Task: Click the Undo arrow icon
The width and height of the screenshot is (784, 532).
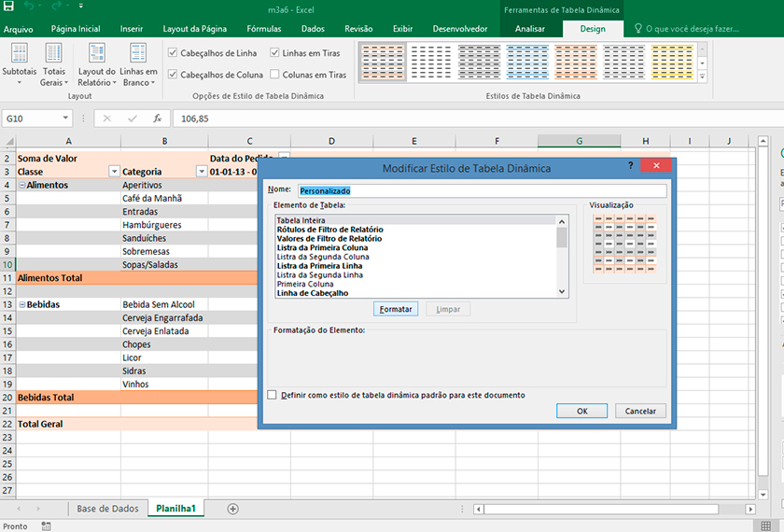Action: [x=29, y=6]
